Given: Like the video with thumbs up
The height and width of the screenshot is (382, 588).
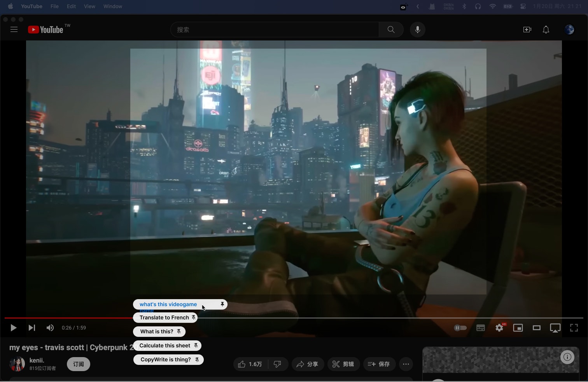Looking at the screenshot, I should (x=250, y=364).
